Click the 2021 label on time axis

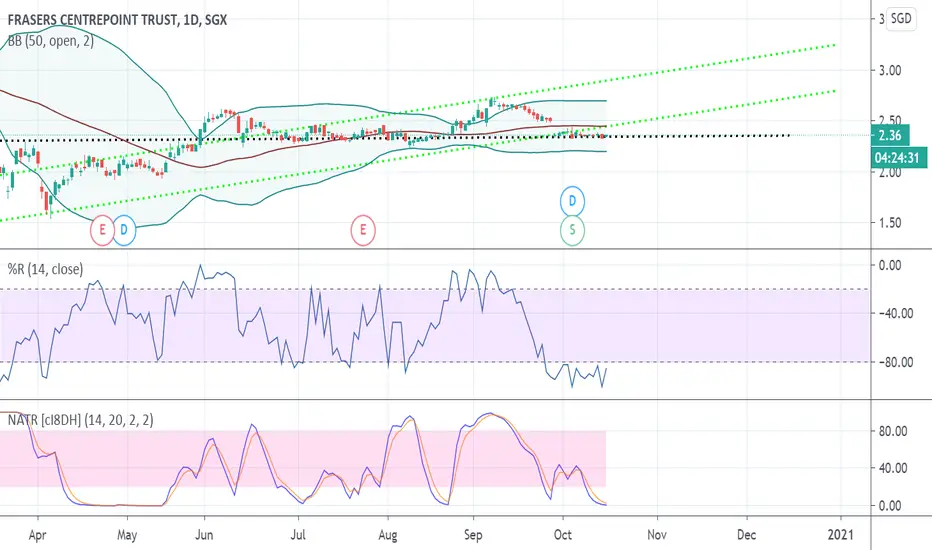click(x=841, y=535)
